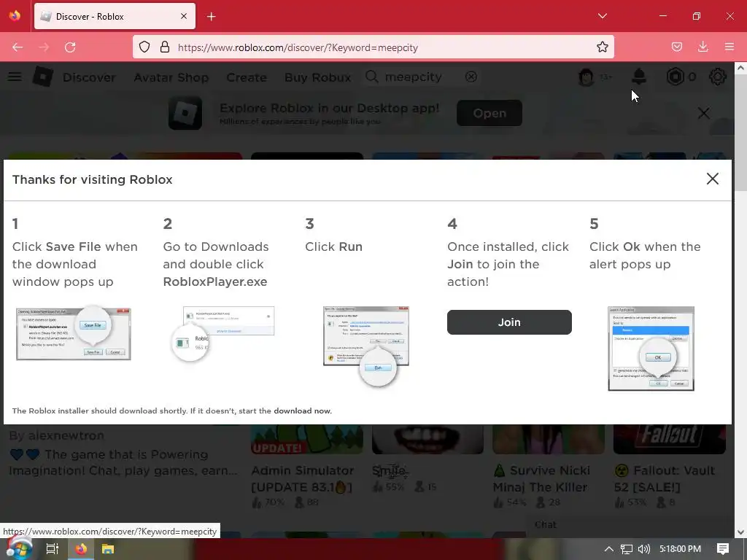Click the volume speaker tray icon
This screenshot has width=747, height=560.
pyautogui.click(x=643, y=548)
